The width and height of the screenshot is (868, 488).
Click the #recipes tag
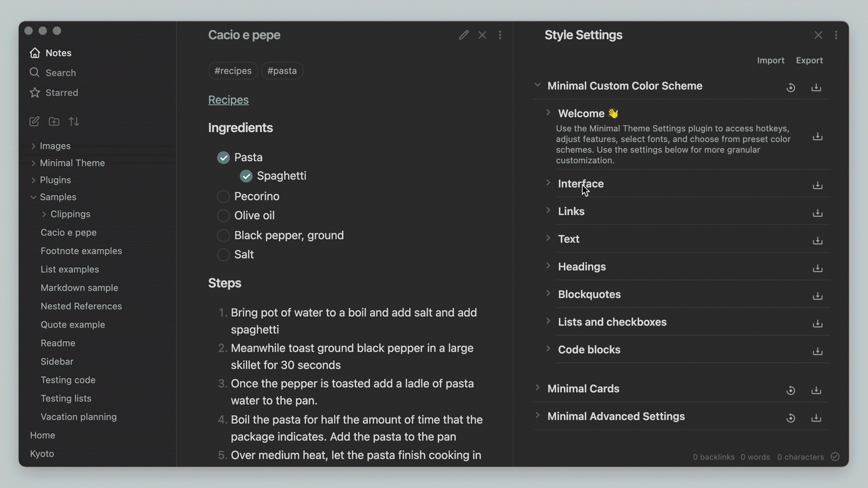tap(233, 70)
